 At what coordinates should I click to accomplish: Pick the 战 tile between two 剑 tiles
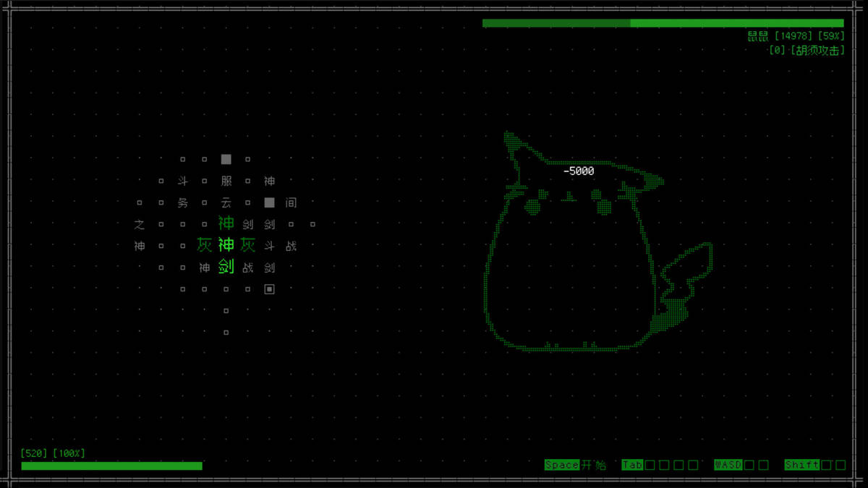248,268
